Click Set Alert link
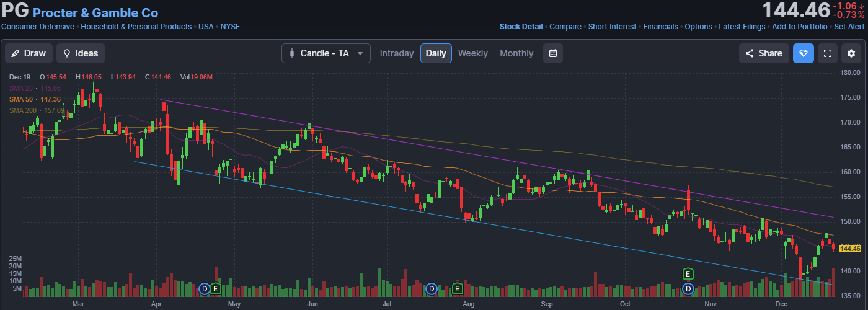Screen dimensions: 868x310 pyautogui.click(x=849, y=27)
